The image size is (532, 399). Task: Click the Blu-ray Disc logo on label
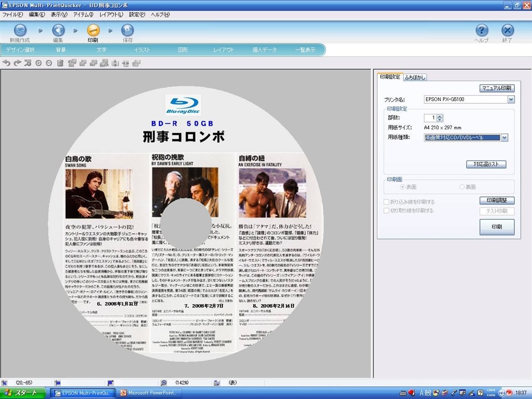click(x=183, y=105)
